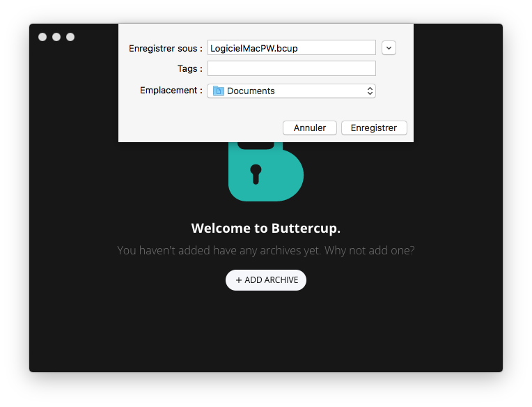Screen dimensions: 532x407
Task: Click the 'Welcome to Buttercup.' heading
Action: tap(266, 228)
